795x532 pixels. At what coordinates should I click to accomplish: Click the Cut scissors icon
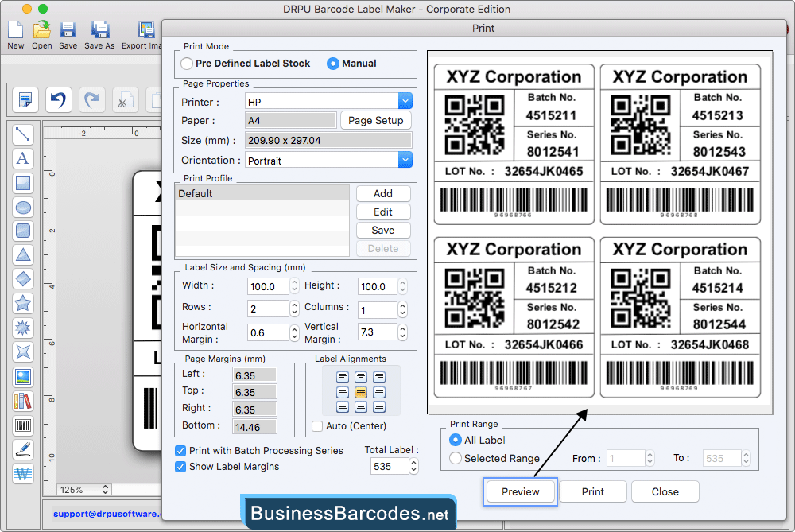pos(126,99)
